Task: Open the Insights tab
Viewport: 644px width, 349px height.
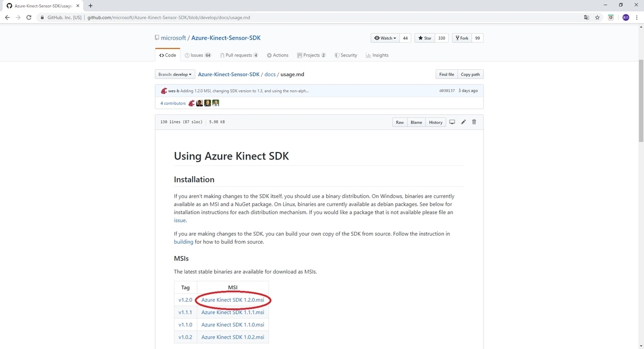Action: click(377, 55)
